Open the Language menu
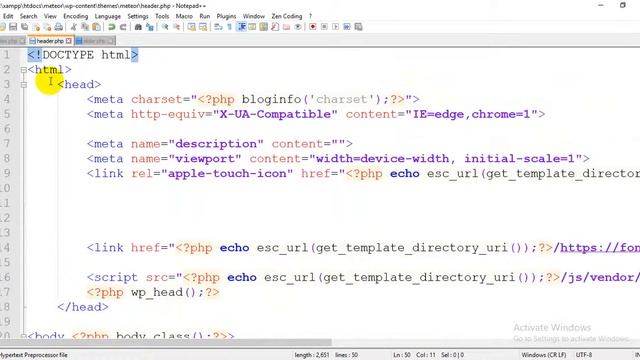The height and width of the screenshot is (360, 640). pos(108,16)
